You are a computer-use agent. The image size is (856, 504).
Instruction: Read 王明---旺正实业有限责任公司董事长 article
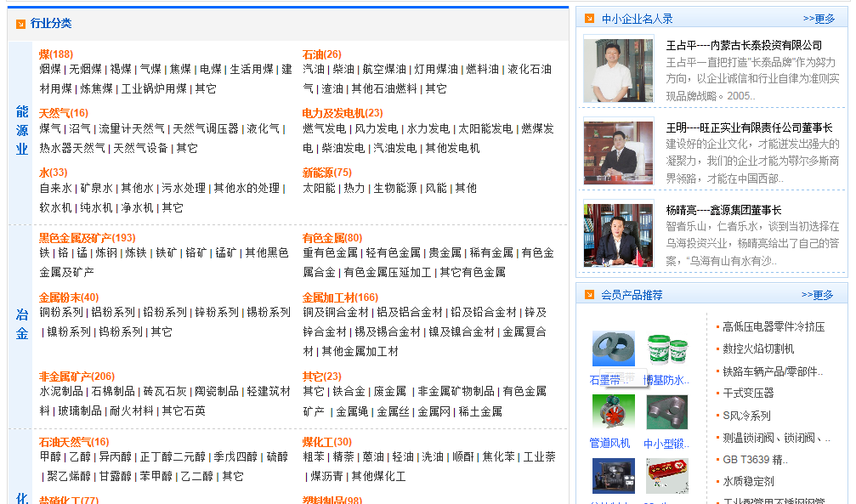tap(749, 127)
